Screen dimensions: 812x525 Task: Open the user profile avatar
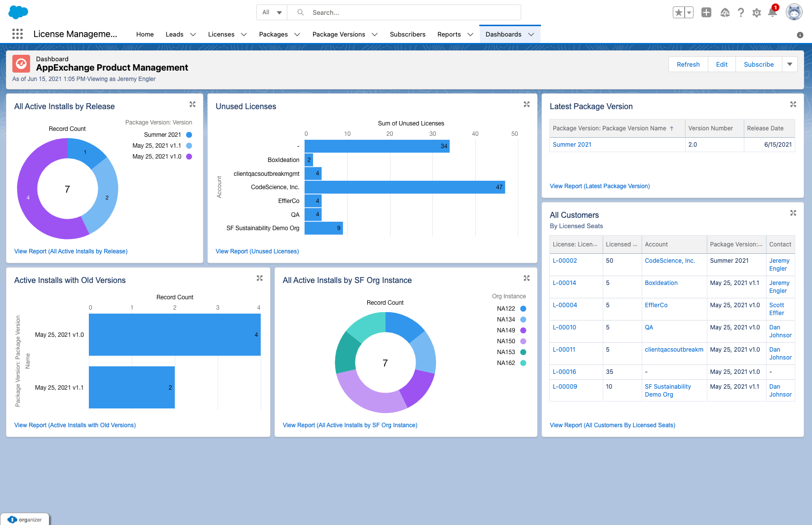point(794,12)
